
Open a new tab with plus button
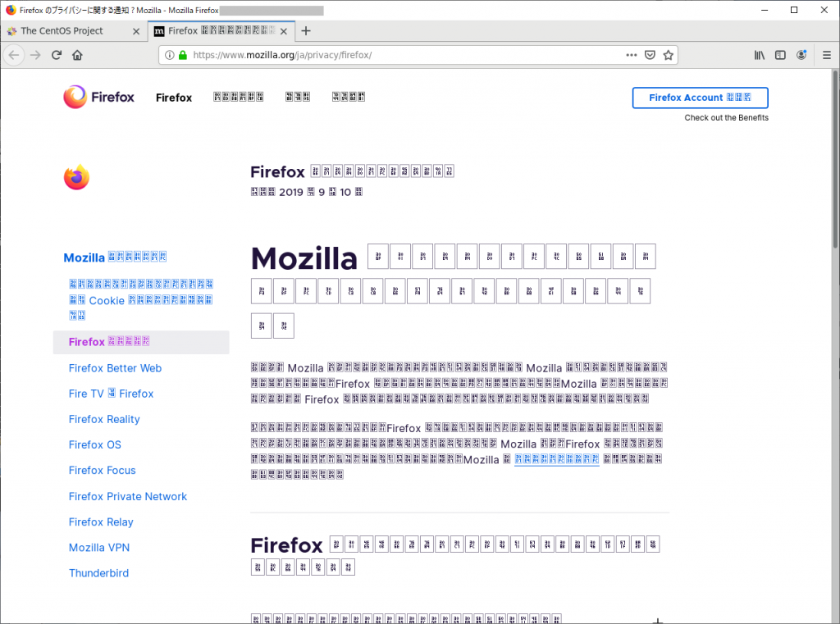(306, 31)
